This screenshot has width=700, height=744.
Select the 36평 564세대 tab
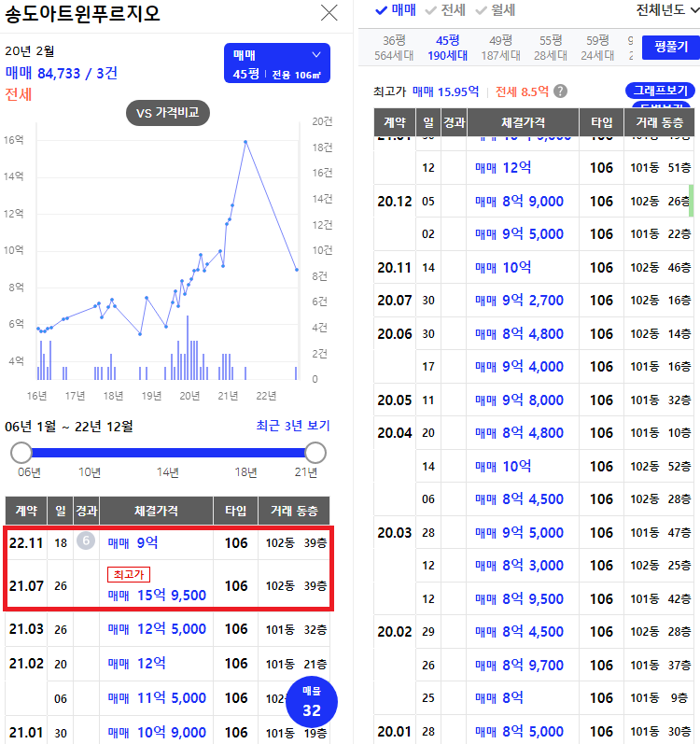pos(394,48)
